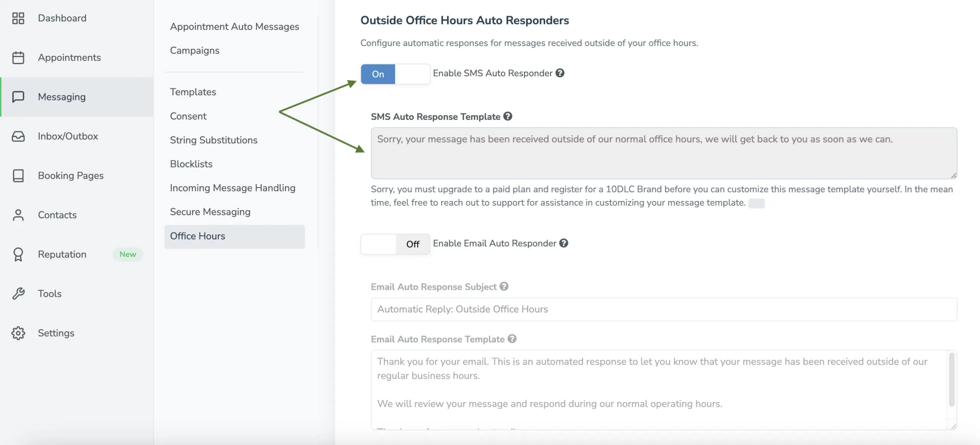Go to Incoming Message Handling
980x445 pixels.
click(232, 188)
